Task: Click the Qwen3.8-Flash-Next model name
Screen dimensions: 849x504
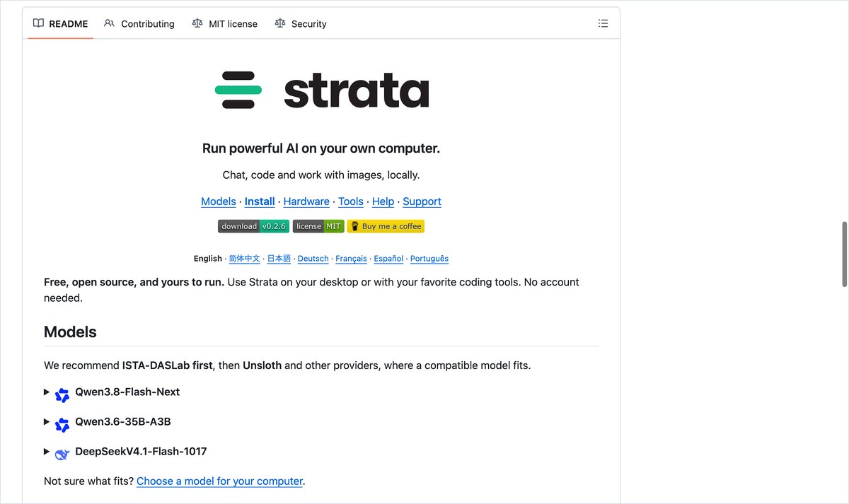Action: click(127, 392)
